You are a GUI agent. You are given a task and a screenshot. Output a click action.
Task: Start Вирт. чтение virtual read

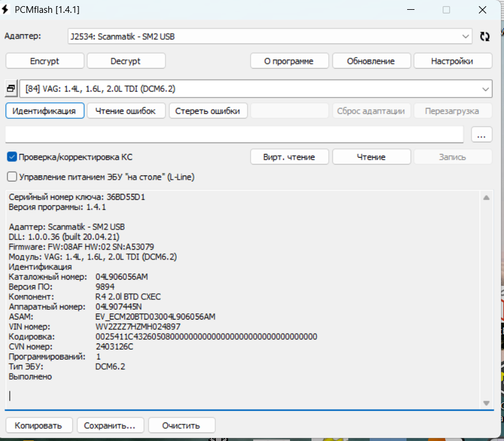tap(289, 157)
